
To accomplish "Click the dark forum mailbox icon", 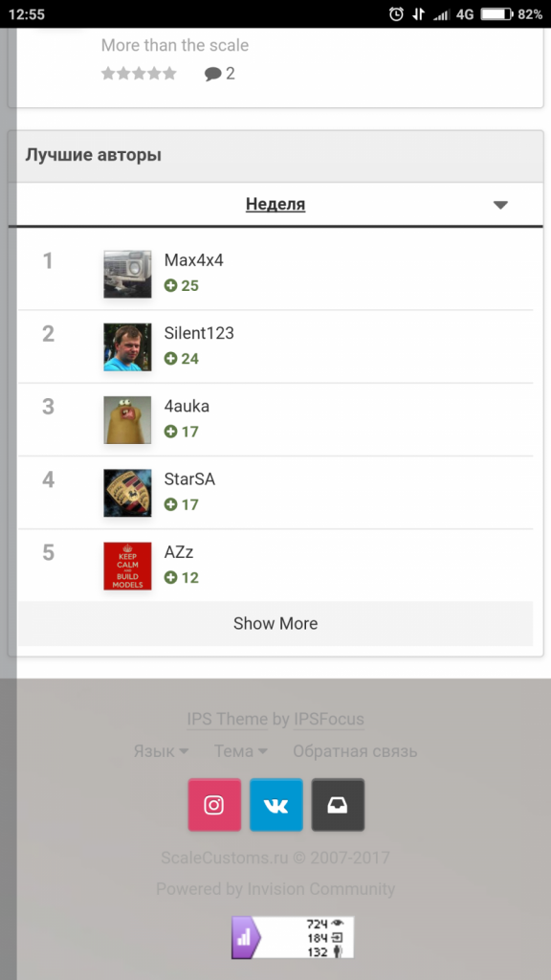I will 338,805.
